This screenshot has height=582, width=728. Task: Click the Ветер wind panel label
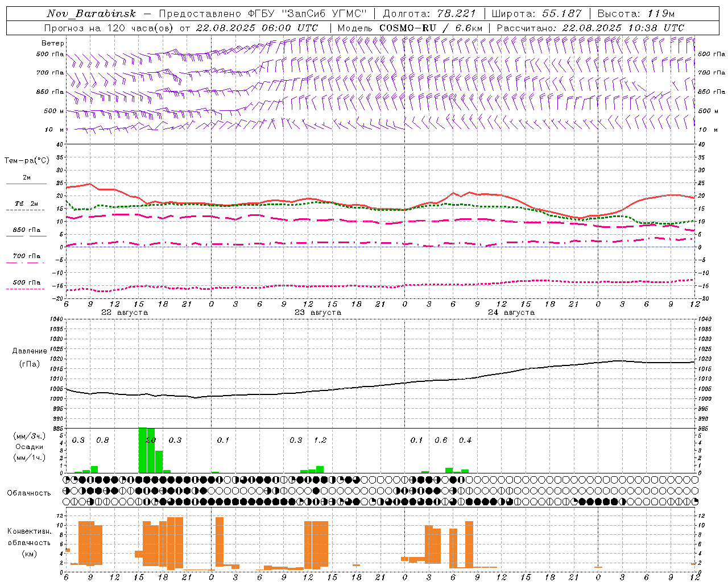click(52, 43)
